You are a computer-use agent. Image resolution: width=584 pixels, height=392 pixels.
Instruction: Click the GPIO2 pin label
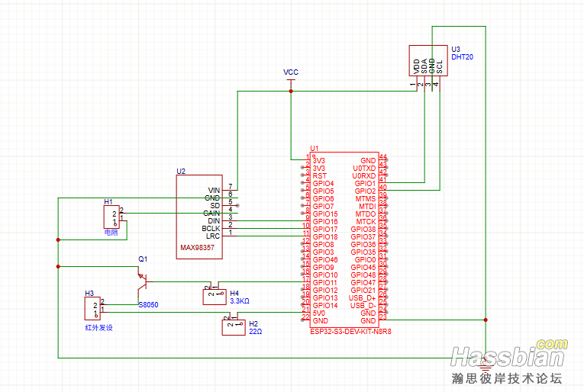click(x=365, y=191)
